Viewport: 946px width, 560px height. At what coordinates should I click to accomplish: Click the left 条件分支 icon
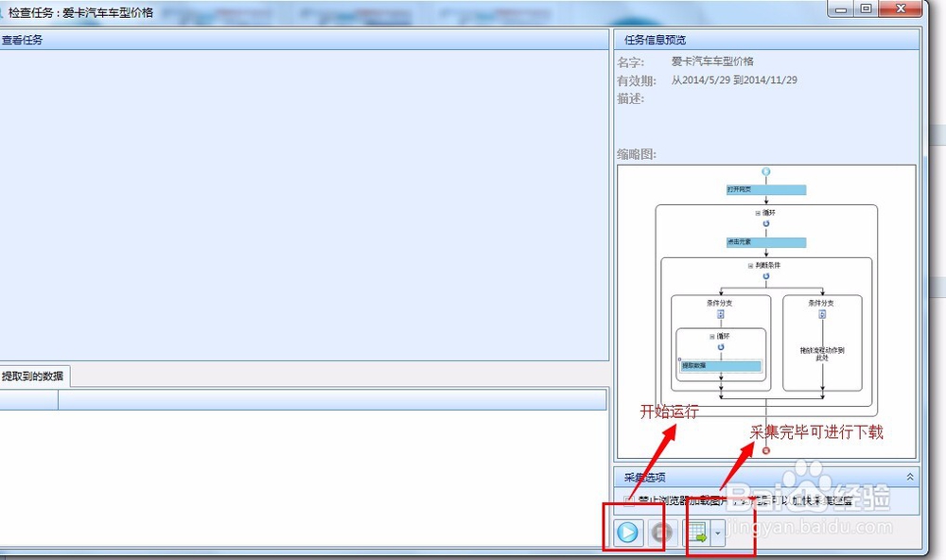point(720,314)
